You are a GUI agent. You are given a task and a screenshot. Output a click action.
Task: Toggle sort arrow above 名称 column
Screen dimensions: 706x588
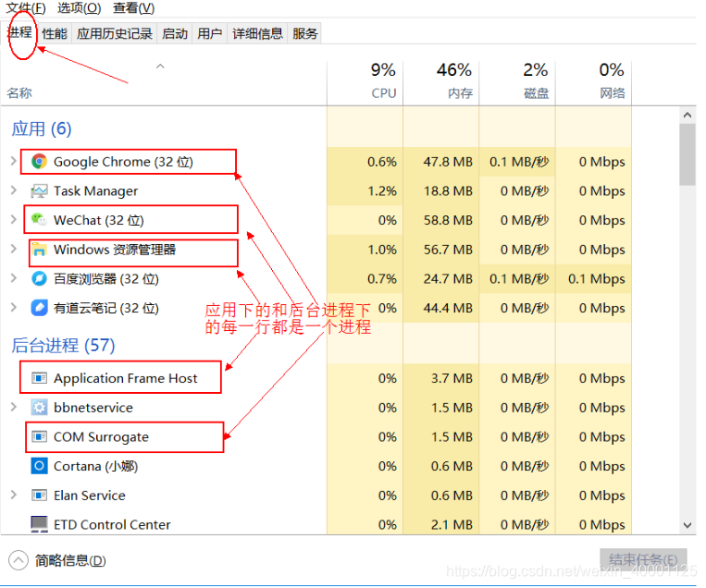pos(160,67)
